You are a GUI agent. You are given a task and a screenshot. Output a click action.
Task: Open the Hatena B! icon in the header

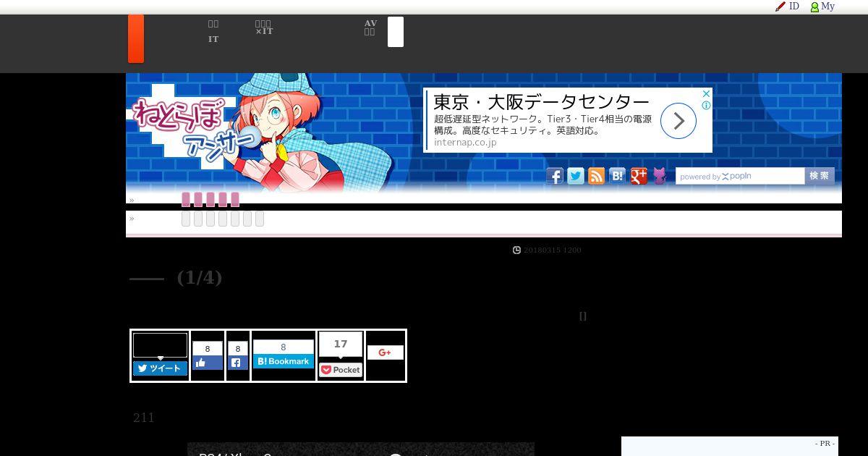[x=617, y=176]
